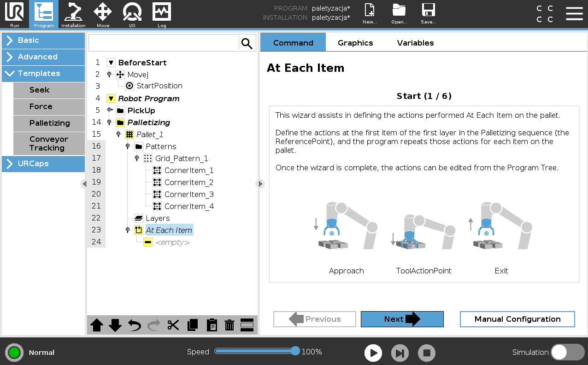
Task: Delete the selected node with trash icon
Action: [229, 325]
